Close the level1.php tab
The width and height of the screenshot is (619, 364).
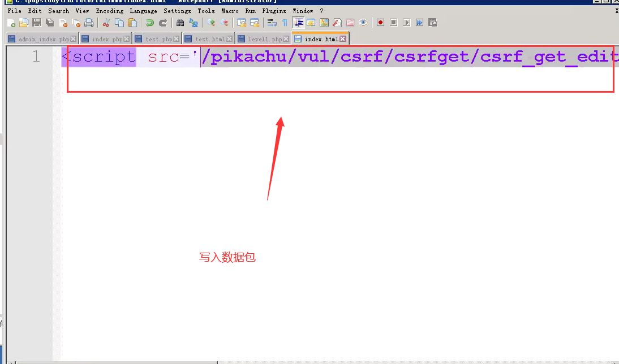286,39
